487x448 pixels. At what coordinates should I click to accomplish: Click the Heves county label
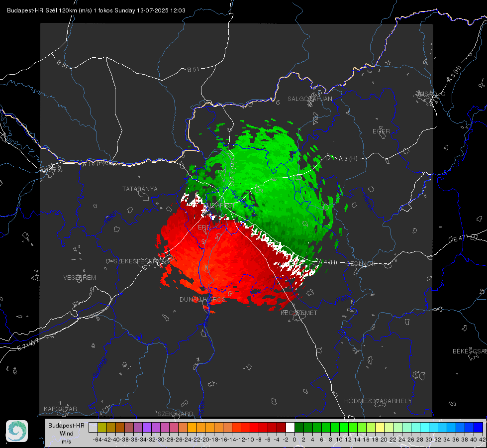coord(368,203)
